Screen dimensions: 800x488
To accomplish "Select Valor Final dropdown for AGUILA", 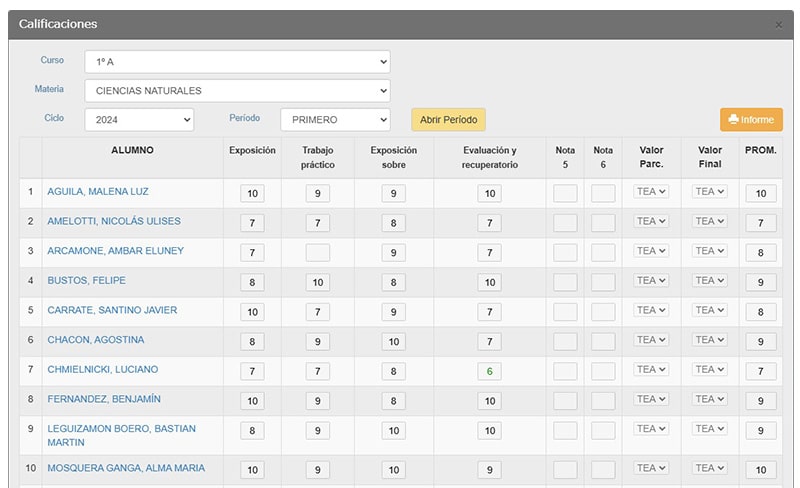I will 710,191.
